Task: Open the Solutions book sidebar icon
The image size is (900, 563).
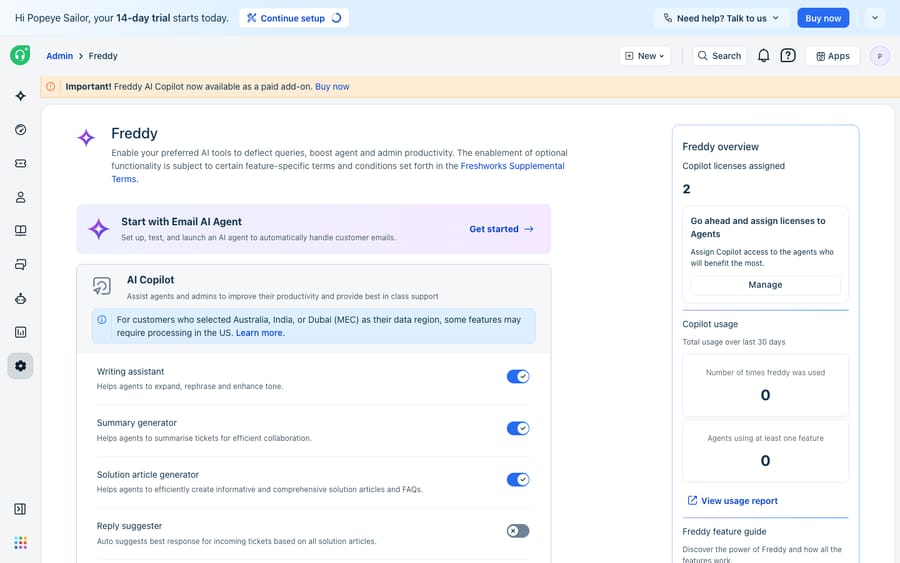Action: [x=21, y=231]
